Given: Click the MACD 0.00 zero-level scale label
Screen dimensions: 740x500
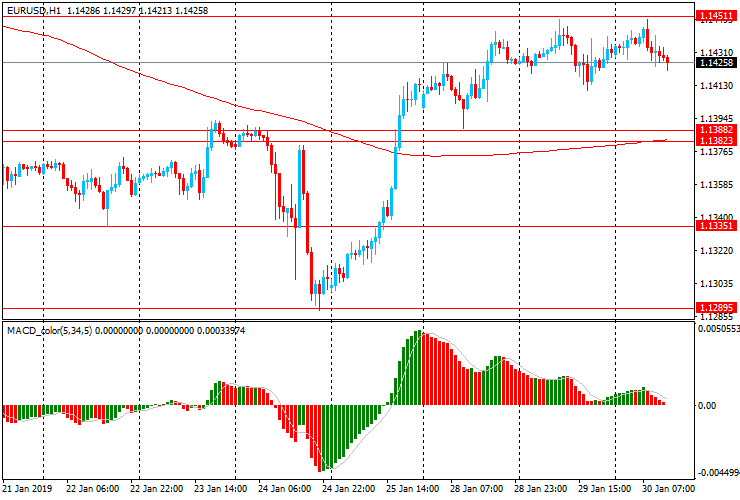Looking at the screenshot, I should pos(708,406).
